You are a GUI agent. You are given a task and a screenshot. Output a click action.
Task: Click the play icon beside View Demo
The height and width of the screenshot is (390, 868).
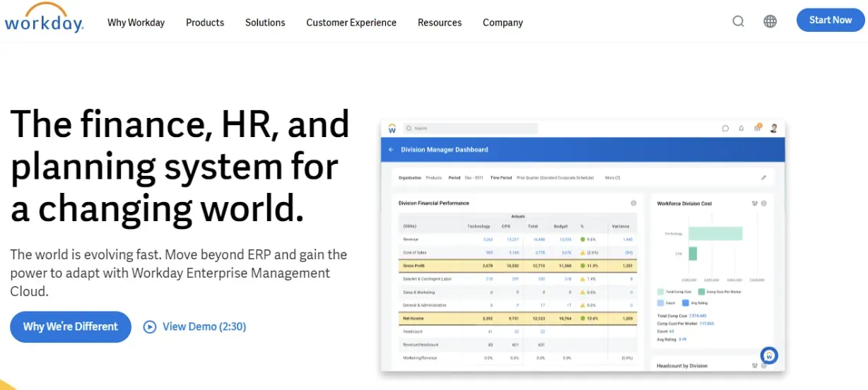149,326
